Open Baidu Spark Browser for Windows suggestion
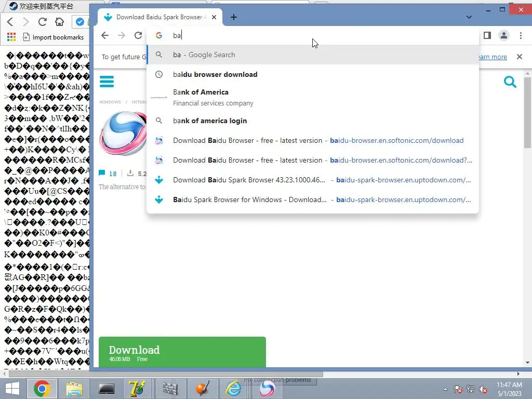 [x=313, y=199]
